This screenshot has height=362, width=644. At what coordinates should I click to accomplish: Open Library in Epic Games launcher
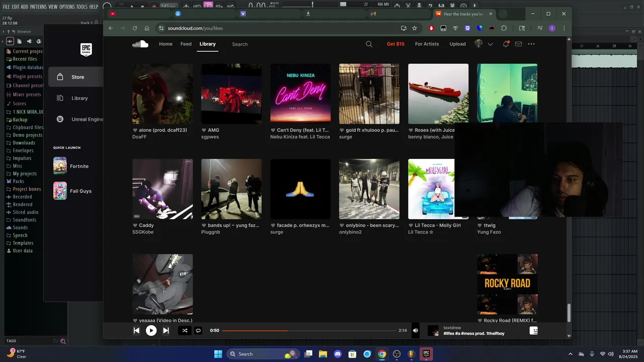[75, 98]
